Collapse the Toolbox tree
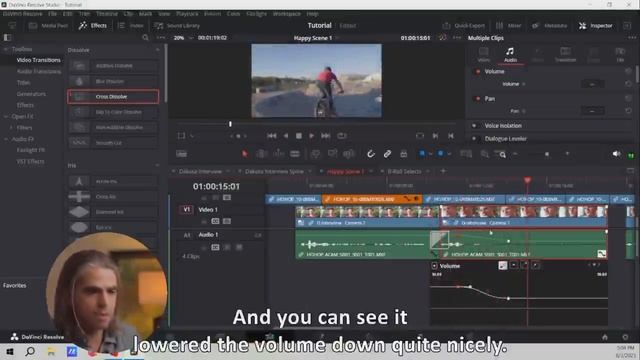Screen dimensions: 640x360 click(x=6, y=49)
